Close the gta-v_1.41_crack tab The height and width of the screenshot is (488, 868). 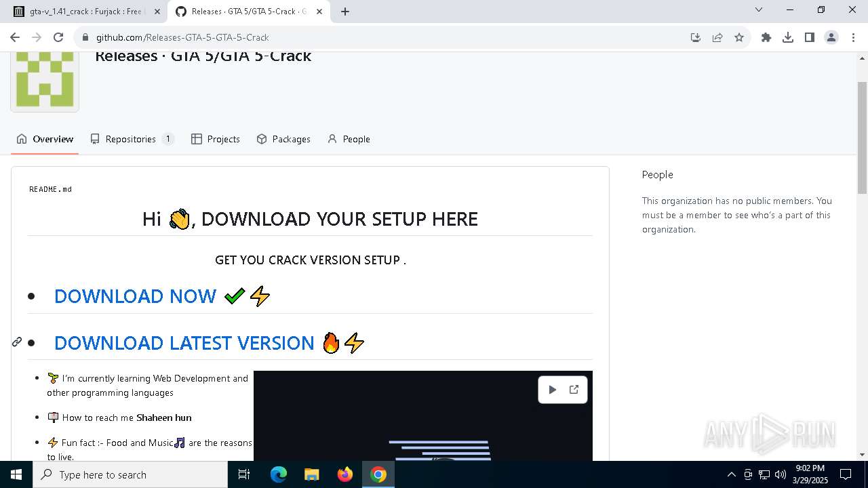coord(157,12)
